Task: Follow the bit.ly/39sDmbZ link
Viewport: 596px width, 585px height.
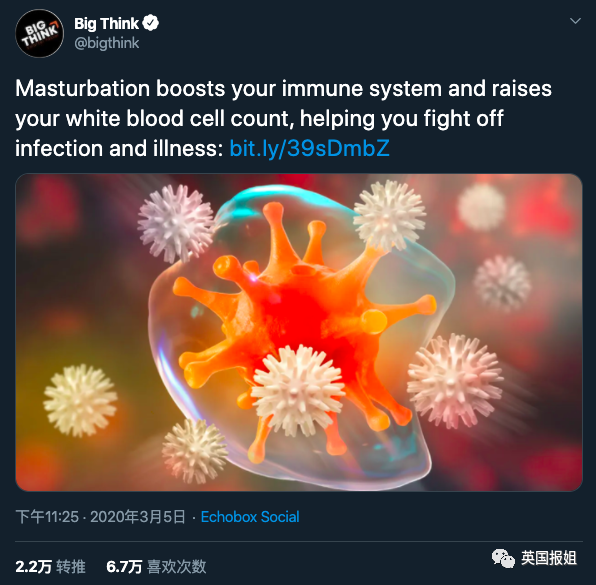Action: 309,148
